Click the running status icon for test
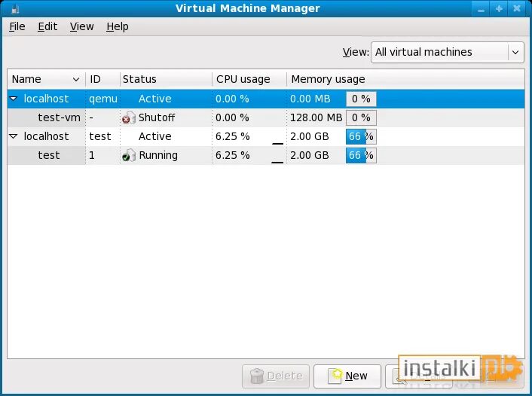 129,155
